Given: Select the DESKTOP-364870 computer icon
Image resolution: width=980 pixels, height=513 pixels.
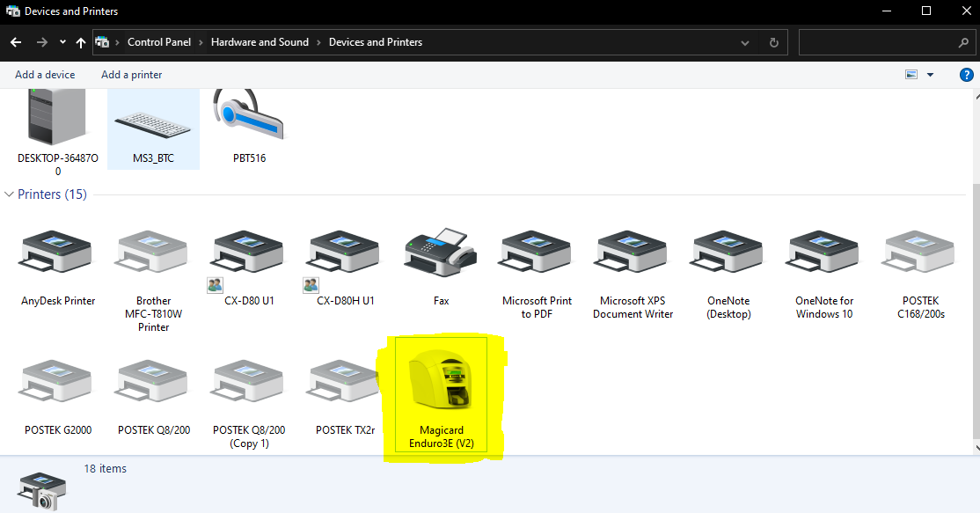Looking at the screenshot, I should [x=56, y=117].
